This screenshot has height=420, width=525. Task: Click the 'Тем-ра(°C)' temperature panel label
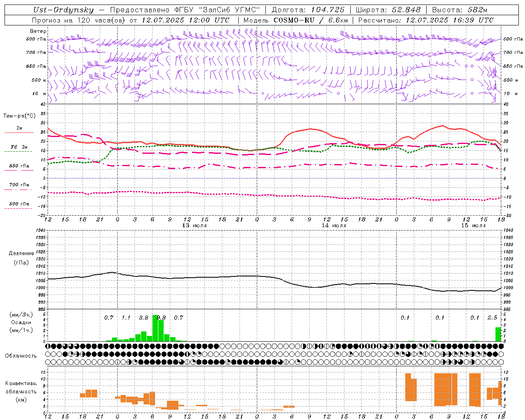click(x=19, y=116)
